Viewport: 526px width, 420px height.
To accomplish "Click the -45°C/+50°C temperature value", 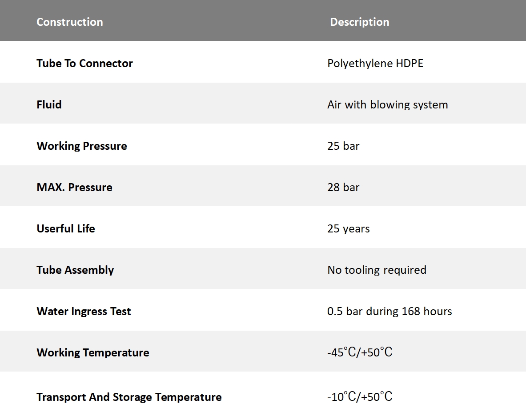I will coord(360,352).
